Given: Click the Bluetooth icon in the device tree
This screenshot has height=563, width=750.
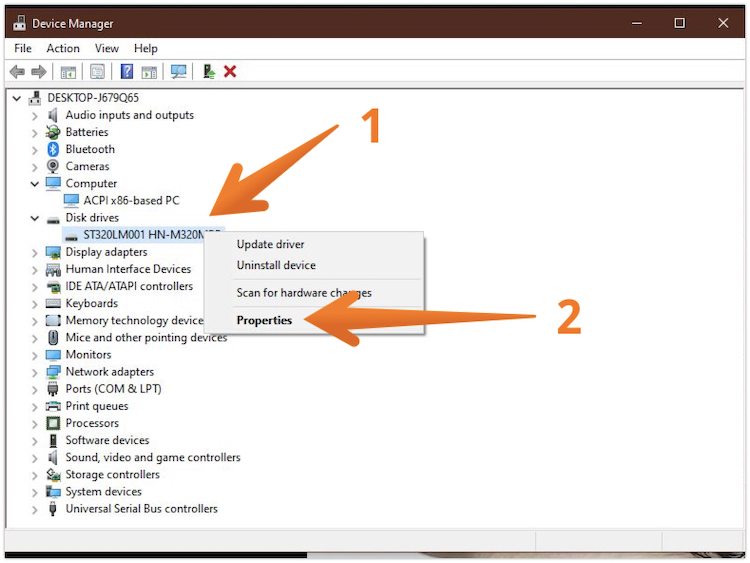Looking at the screenshot, I should click(x=53, y=149).
